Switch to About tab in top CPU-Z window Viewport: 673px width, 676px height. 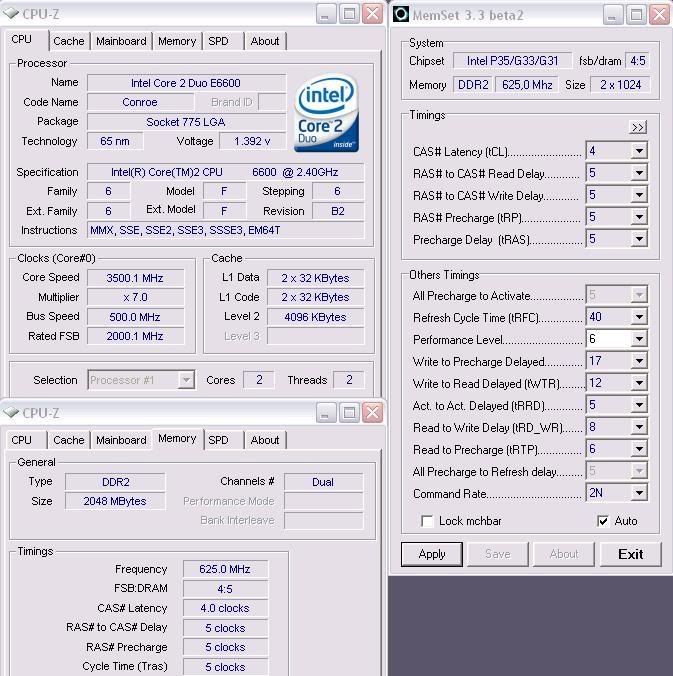coord(265,41)
